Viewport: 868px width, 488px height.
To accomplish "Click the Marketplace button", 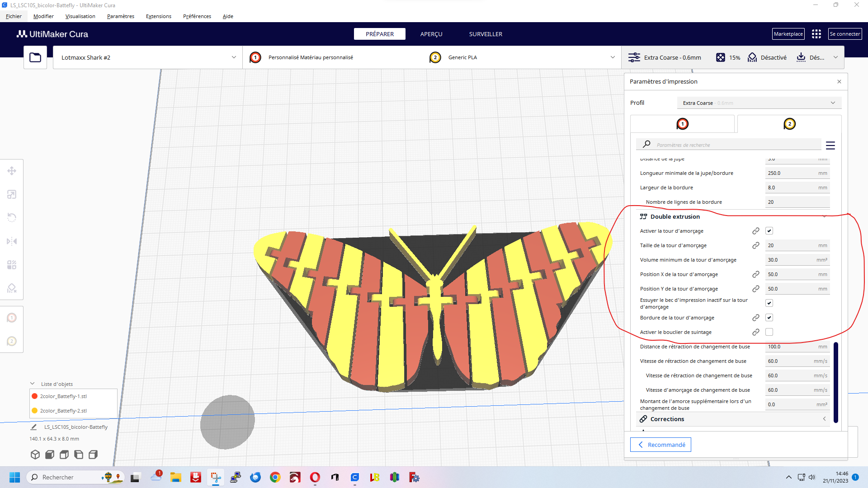I will point(788,34).
